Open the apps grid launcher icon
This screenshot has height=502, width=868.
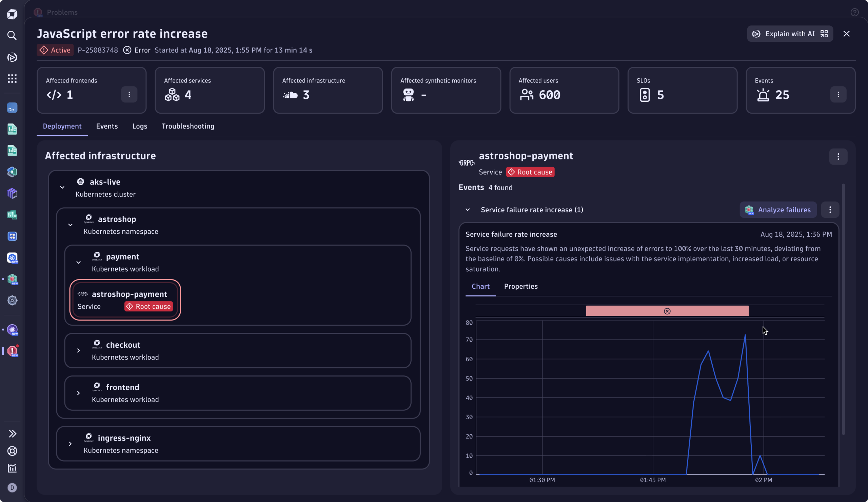point(12,79)
